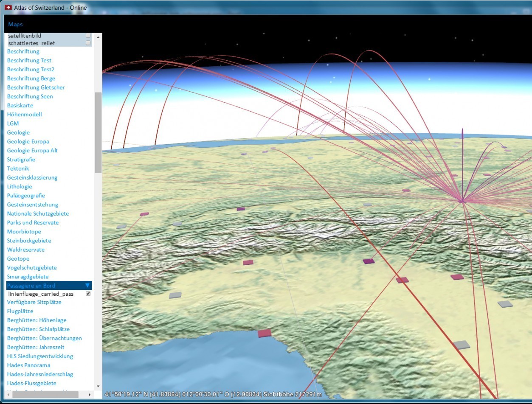
Task: Select the Waldreservate map
Action: pos(26,250)
